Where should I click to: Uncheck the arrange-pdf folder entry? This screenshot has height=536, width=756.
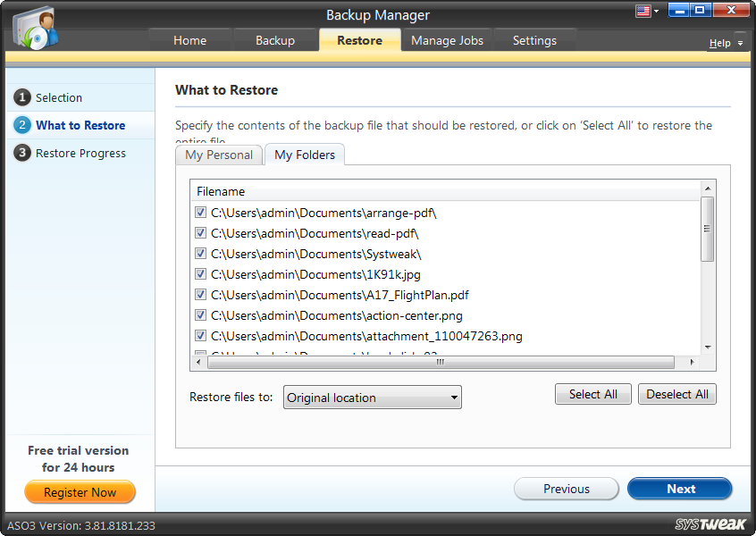click(200, 213)
